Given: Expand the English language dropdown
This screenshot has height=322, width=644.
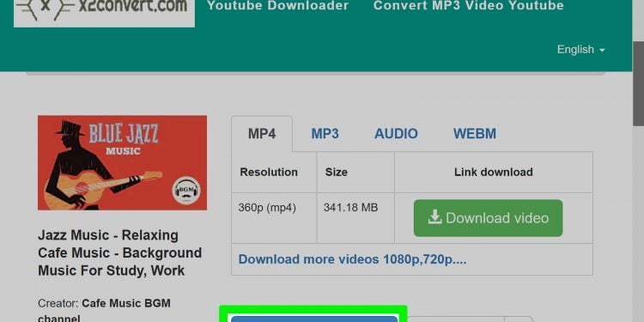Looking at the screenshot, I should [580, 50].
